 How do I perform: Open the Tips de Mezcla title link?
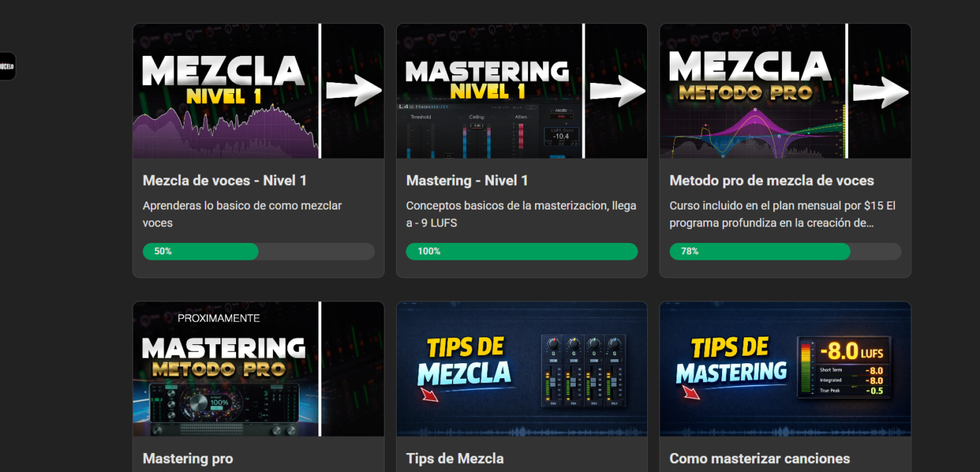tap(455, 458)
